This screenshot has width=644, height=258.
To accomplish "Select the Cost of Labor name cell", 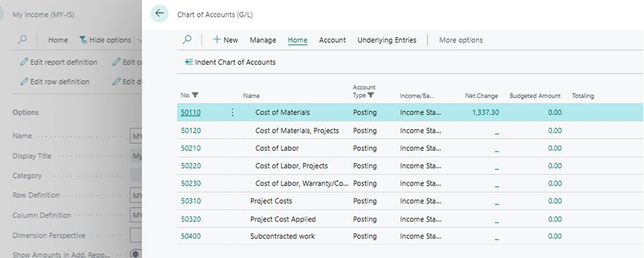I will pos(277,148).
